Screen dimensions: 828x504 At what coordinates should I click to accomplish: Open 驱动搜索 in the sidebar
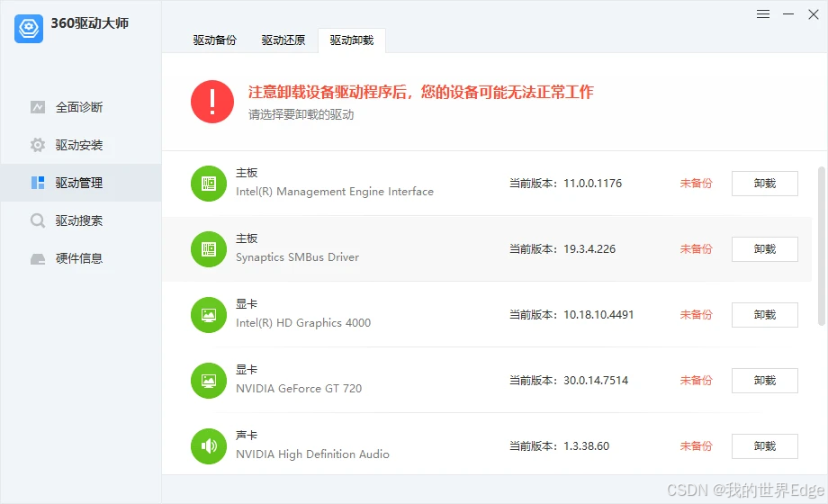click(81, 220)
